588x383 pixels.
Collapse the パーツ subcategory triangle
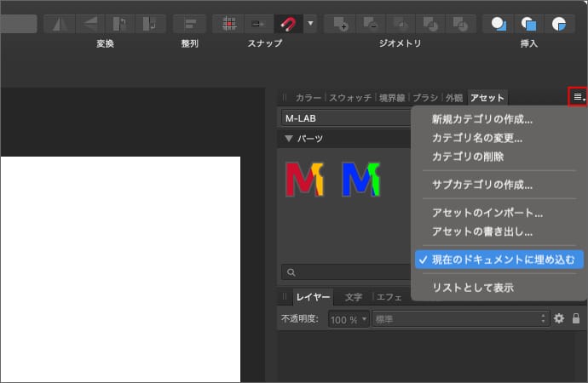coord(289,138)
